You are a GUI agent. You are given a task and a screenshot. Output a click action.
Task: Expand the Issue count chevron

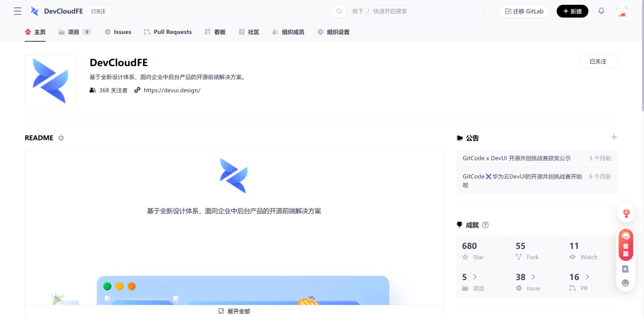coord(534,276)
